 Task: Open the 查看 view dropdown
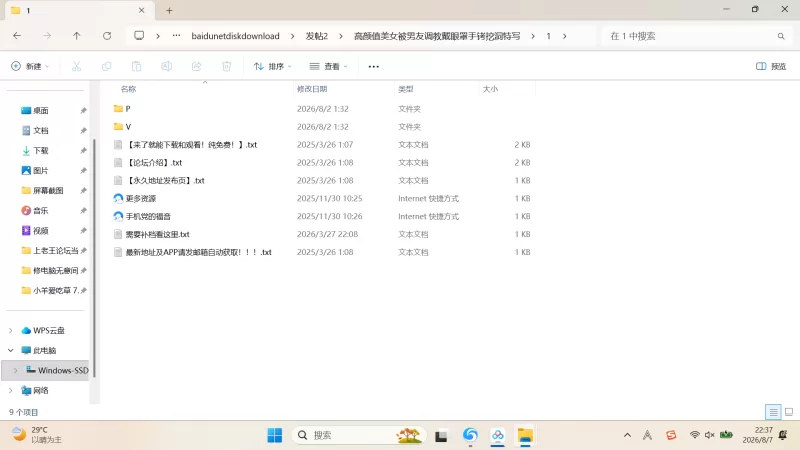point(329,66)
